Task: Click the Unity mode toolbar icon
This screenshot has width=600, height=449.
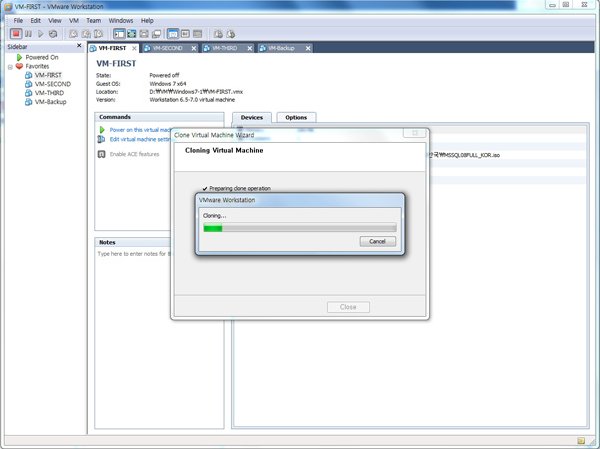Action: pyautogui.click(x=157, y=34)
